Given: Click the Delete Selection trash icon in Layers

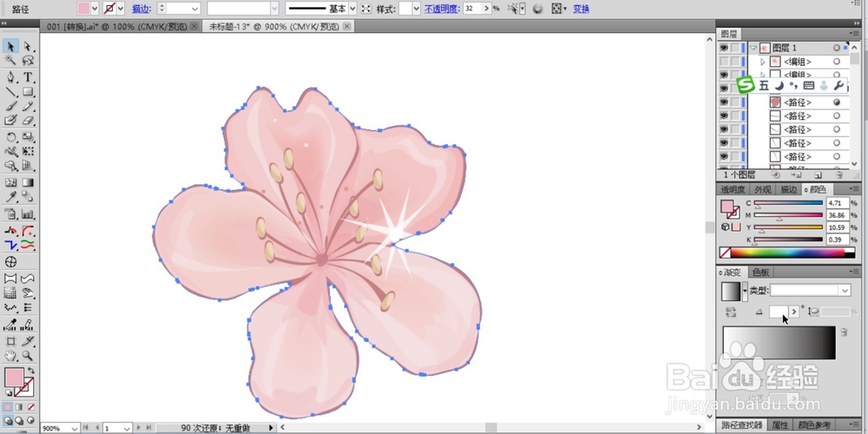Looking at the screenshot, I should (839, 175).
